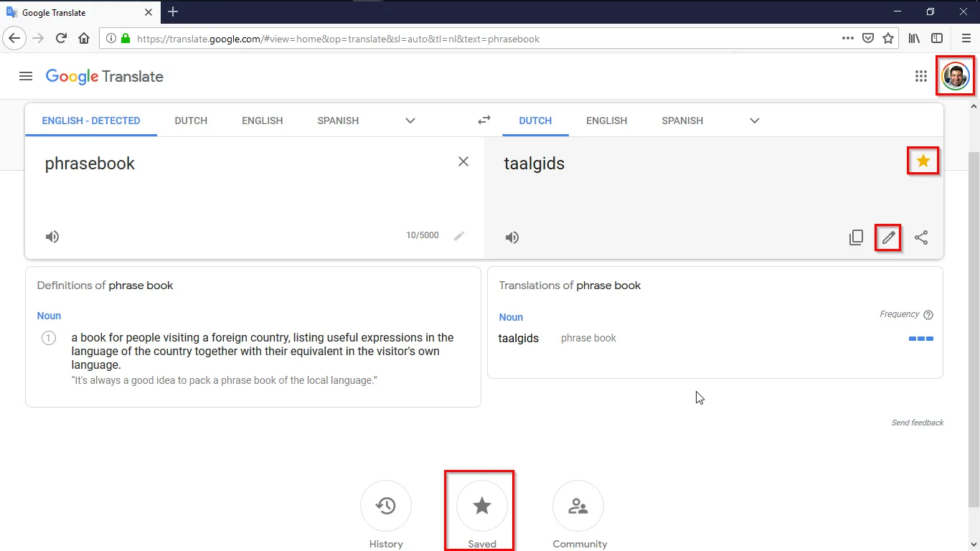The height and width of the screenshot is (551, 980).
Task: Open the page actions three-dot menu
Action: (848, 39)
